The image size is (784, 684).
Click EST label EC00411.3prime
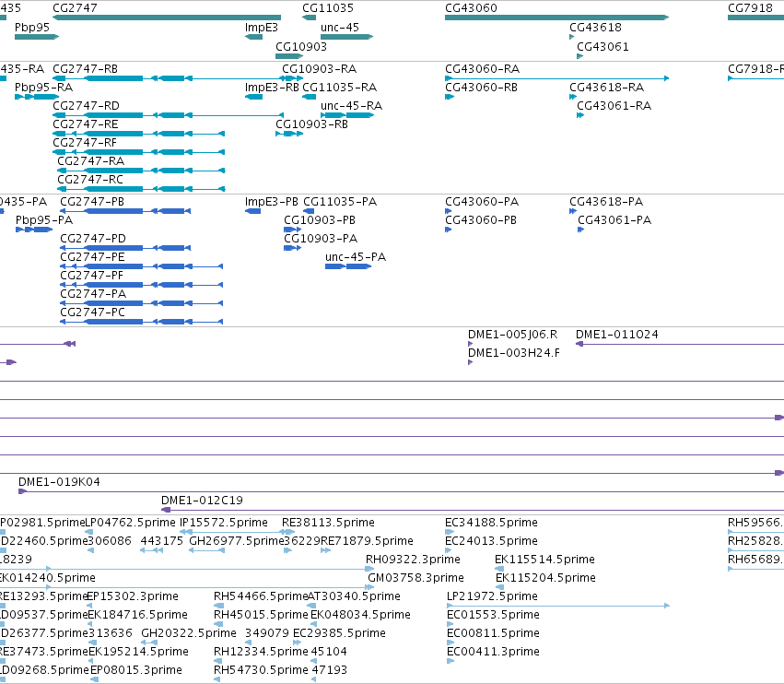pyautogui.click(x=493, y=652)
